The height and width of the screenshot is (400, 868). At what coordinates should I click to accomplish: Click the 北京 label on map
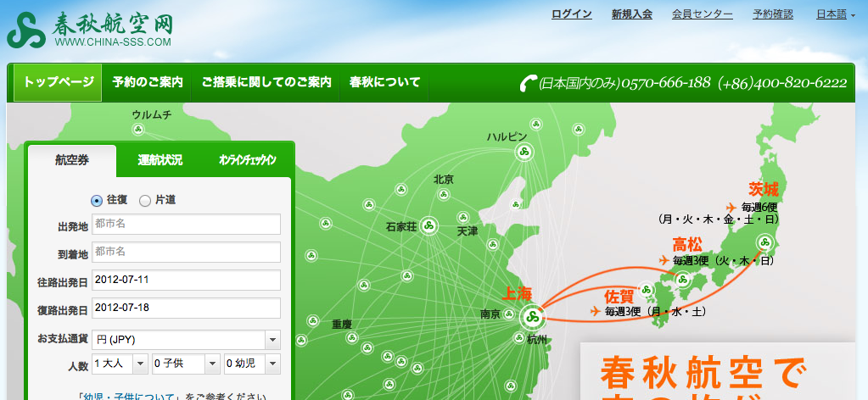pyautogui.click(x=444, y=180)
